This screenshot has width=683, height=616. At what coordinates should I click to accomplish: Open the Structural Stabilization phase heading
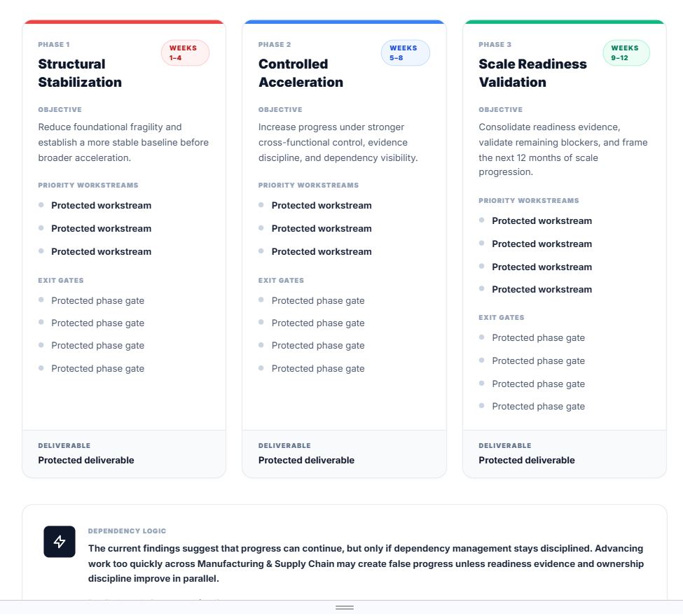(x=80, y=73)
